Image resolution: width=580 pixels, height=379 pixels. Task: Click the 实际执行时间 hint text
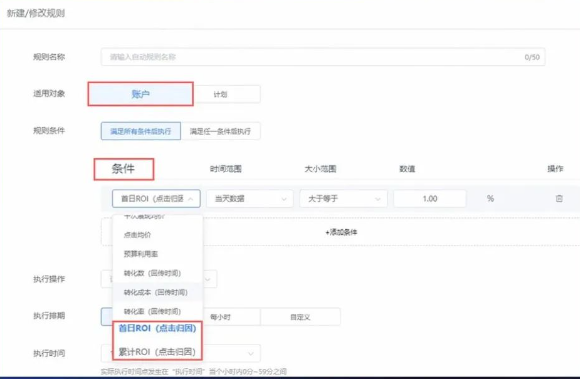[x=193, y=372]
